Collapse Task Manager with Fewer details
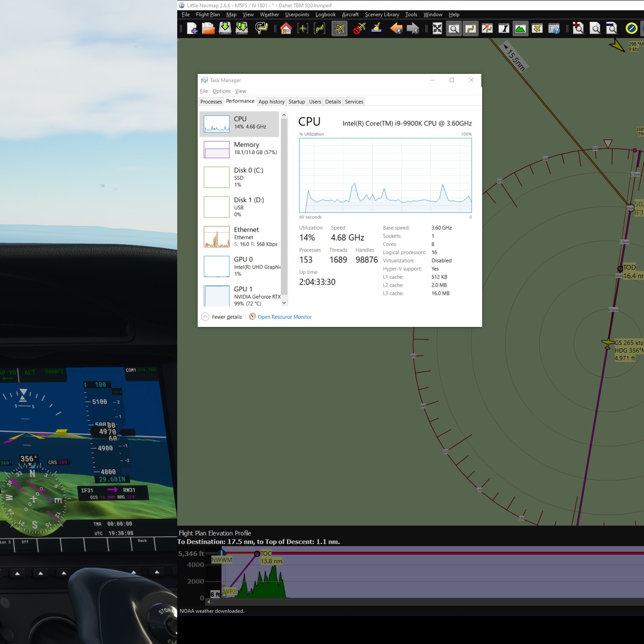The height and width of the screenshot is (644, 644). coord(222,317)
